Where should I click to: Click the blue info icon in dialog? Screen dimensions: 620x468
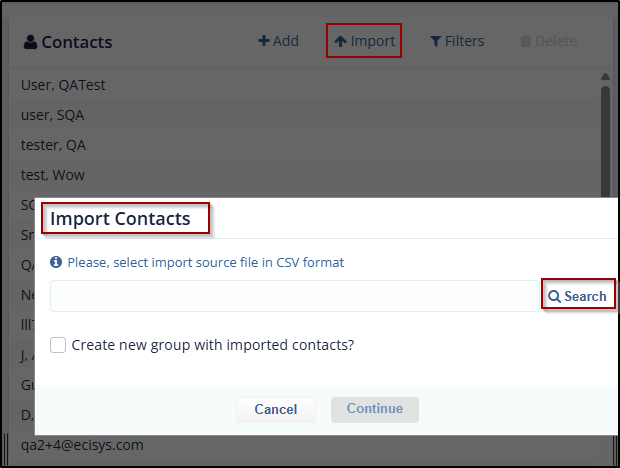click(56, 263)
